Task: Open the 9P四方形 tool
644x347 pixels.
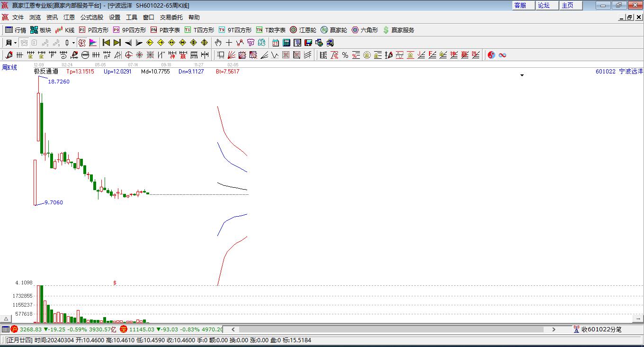Action: (x=129, y=30)
